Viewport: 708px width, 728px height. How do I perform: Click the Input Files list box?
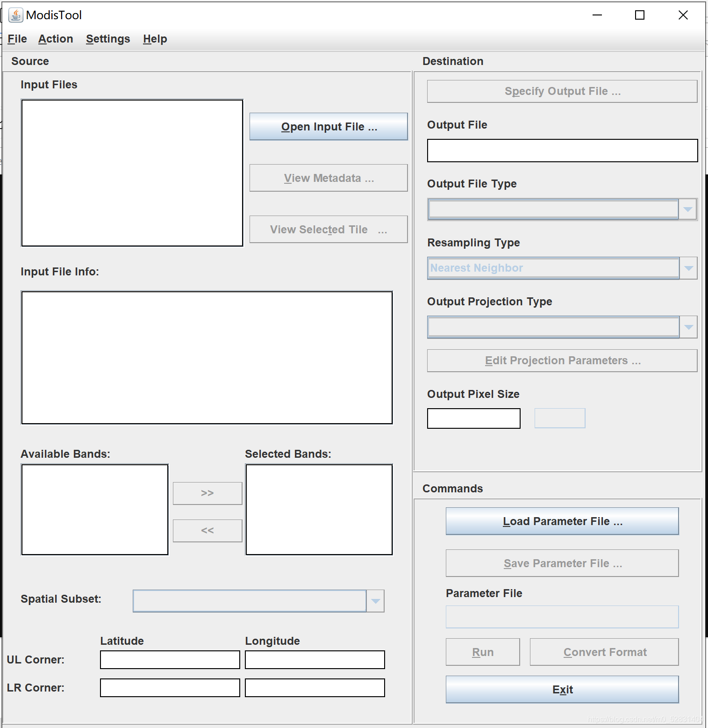(x=132, y=173)
